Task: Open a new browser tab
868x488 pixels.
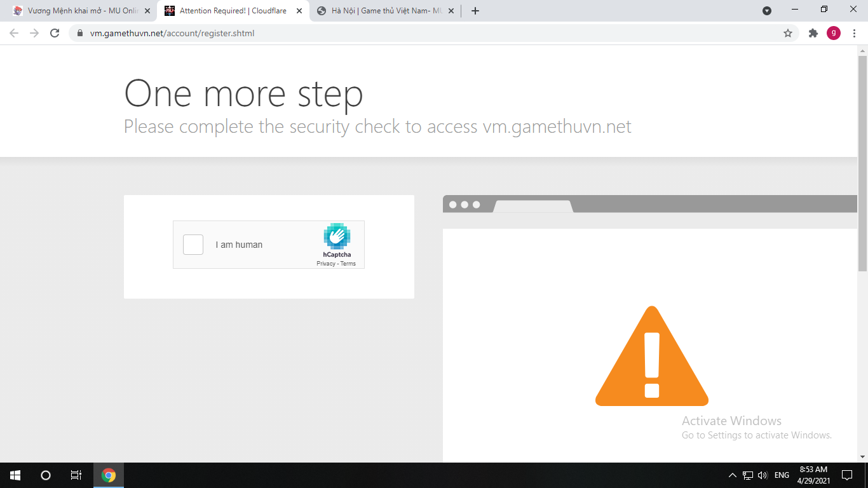Action: pos(475,11)
